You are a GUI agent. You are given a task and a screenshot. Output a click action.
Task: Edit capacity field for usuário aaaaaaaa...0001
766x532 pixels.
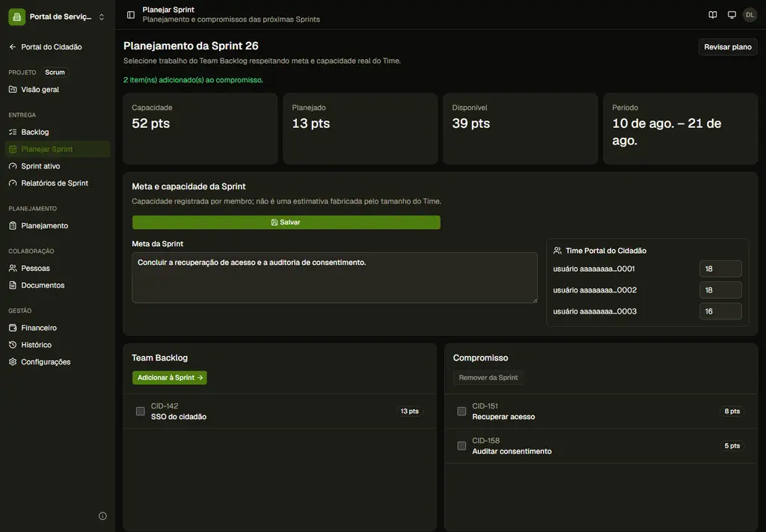(720, 269)
